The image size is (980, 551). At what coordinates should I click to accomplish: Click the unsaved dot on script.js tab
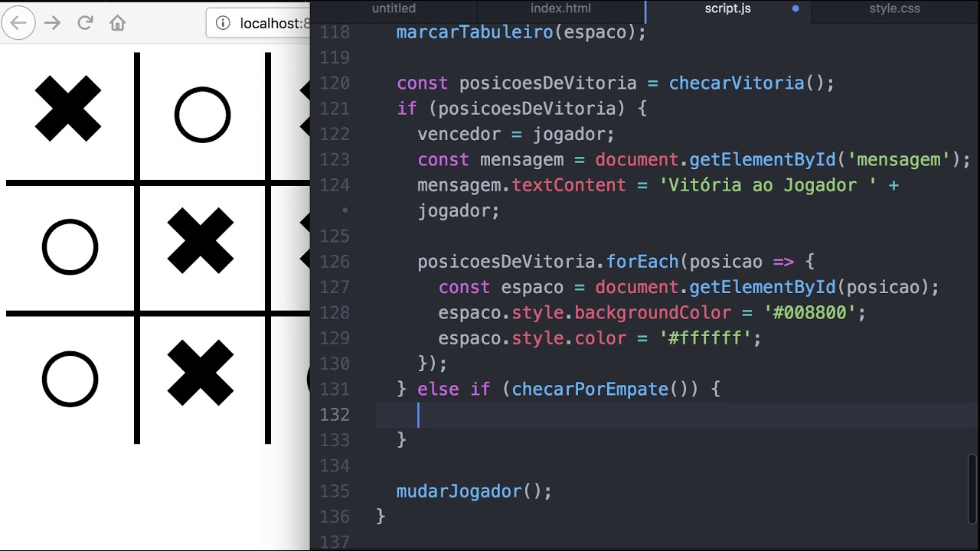(795, 9)
